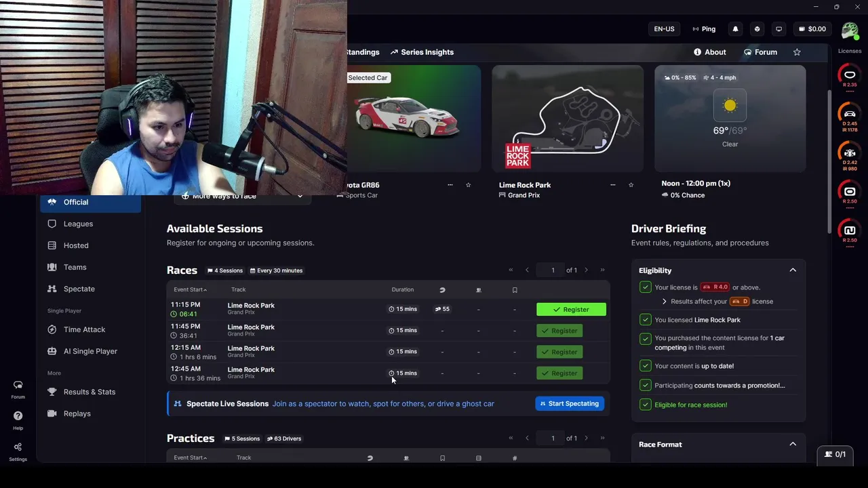Open Spectate in the sidebar
868x488 pixels.
[91, 289]
